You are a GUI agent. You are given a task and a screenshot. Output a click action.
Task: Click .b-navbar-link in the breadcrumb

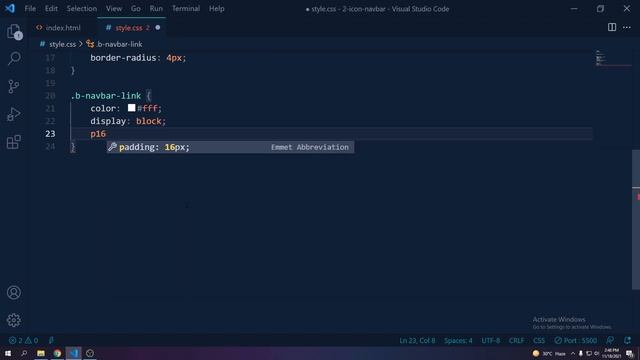[120, 44]
